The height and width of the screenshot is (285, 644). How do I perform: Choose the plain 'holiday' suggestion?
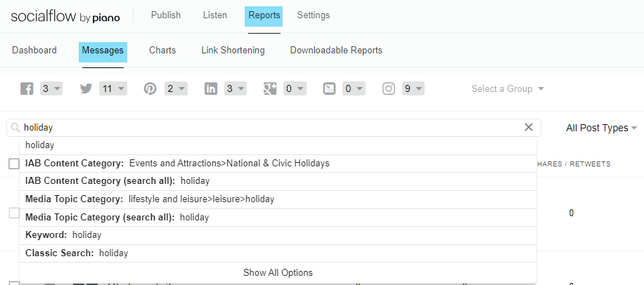coord(278,145)
